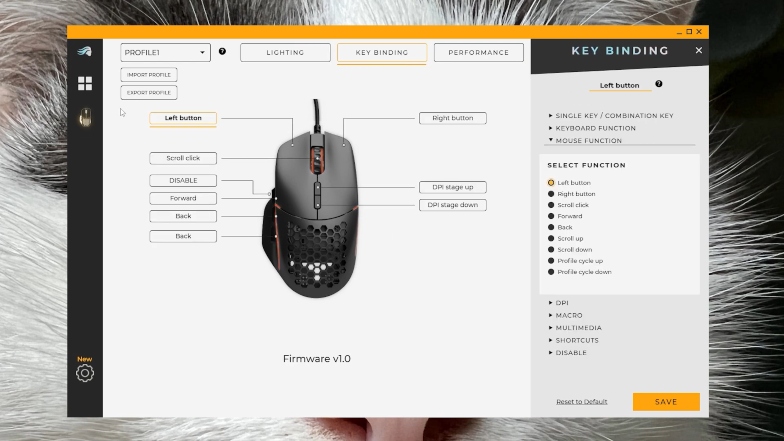Expand the Macro section

(565, 316)
